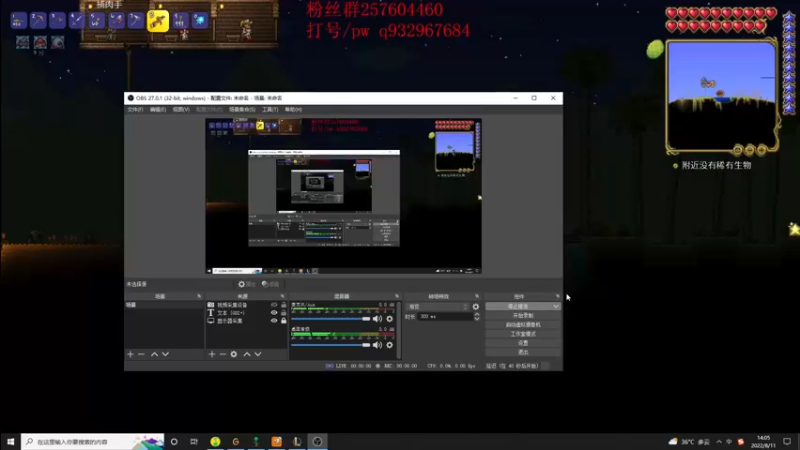Decrease transition duration with down stepper
Image resolution: width=800 pixels, height=450 pixels.
point(477,318)
